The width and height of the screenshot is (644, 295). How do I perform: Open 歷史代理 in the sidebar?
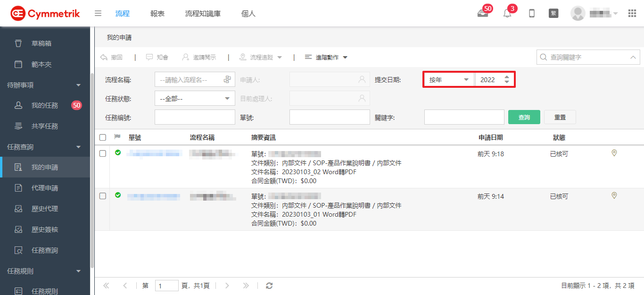pos(45,209)
